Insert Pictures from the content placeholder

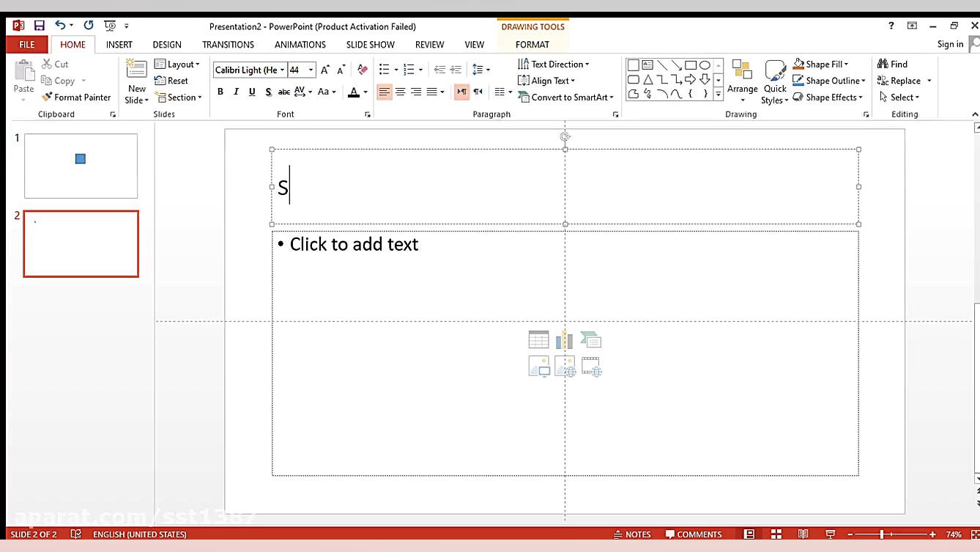538,366
